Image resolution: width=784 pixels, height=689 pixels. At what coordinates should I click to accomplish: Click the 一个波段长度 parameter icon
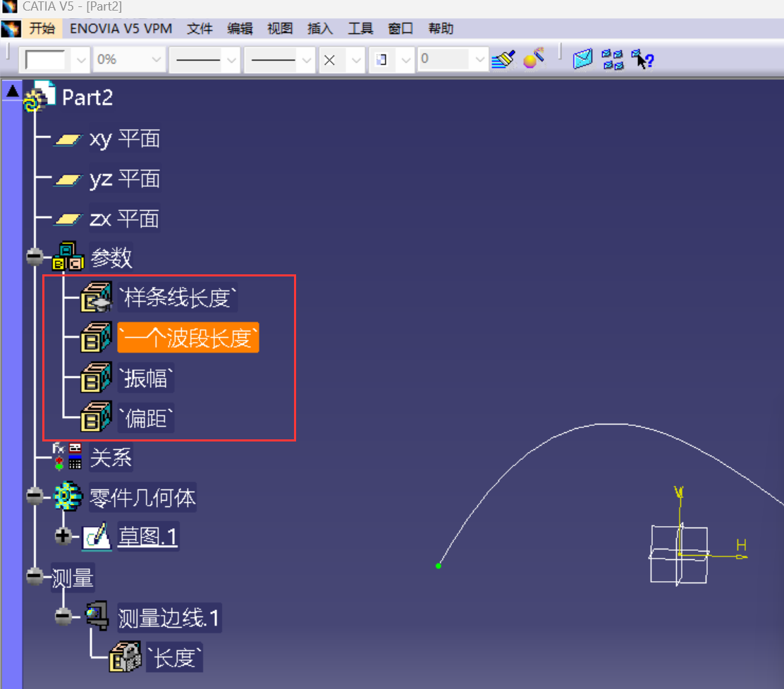point(96,337)
